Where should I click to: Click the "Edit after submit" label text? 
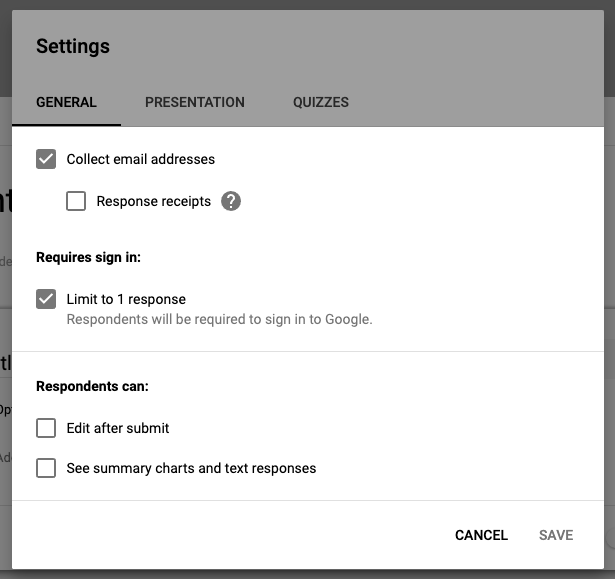(x=118, y=428)
